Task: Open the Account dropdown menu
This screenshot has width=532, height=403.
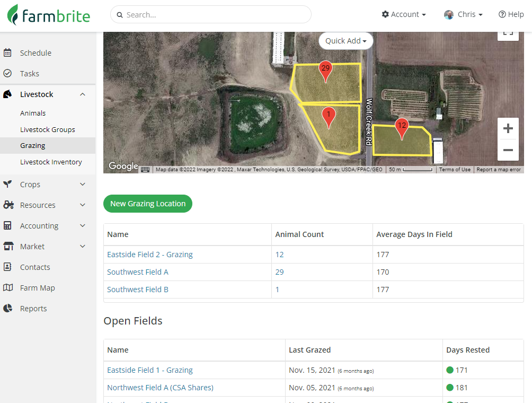Action: coord(404,14)
